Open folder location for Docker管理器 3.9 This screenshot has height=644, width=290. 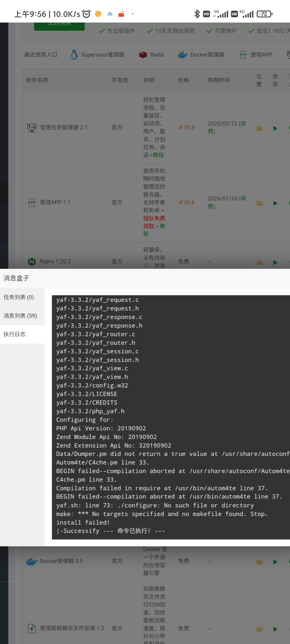tap(259, 562)
